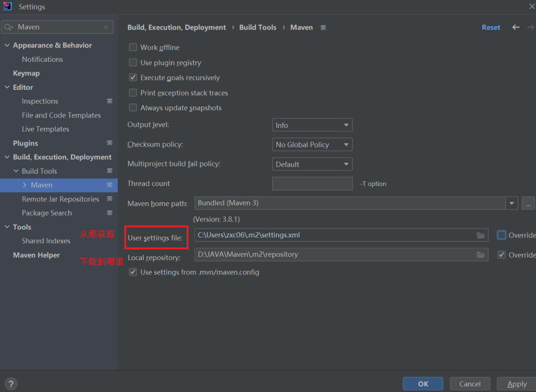Collapse the Build Tools chevron
The width and height of the screenshot is (536, 392).
tap(16, 171)
